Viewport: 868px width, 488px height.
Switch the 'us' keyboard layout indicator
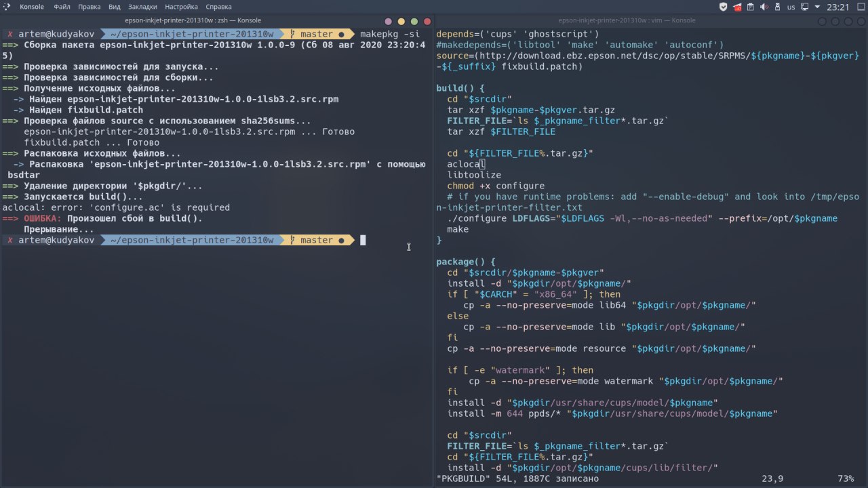[x=791, y=7]
